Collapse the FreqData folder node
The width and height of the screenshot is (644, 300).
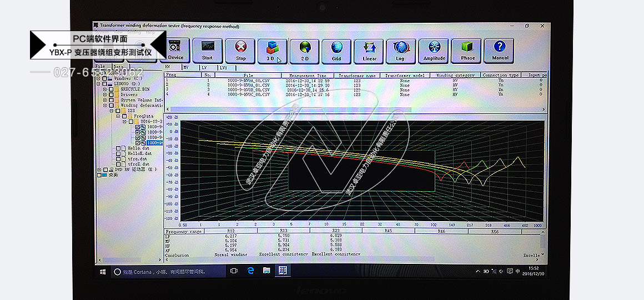[x=118, y=116]
